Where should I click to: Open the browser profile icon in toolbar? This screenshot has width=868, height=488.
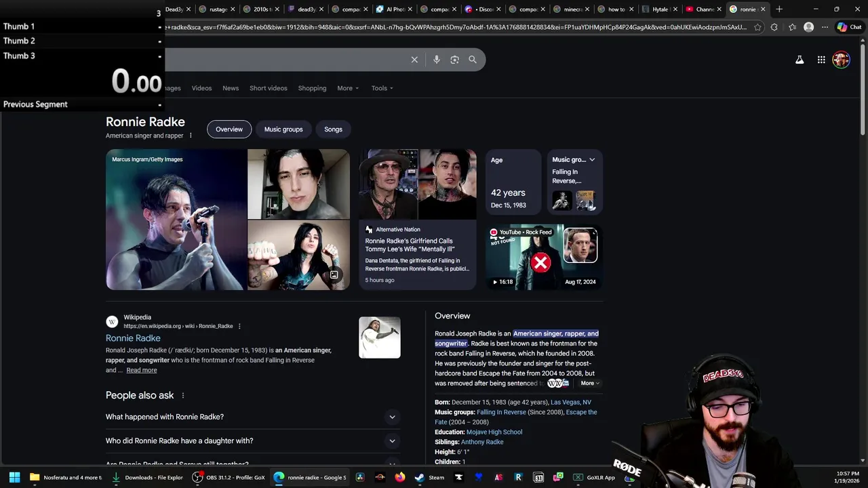(x=808, y=27)
